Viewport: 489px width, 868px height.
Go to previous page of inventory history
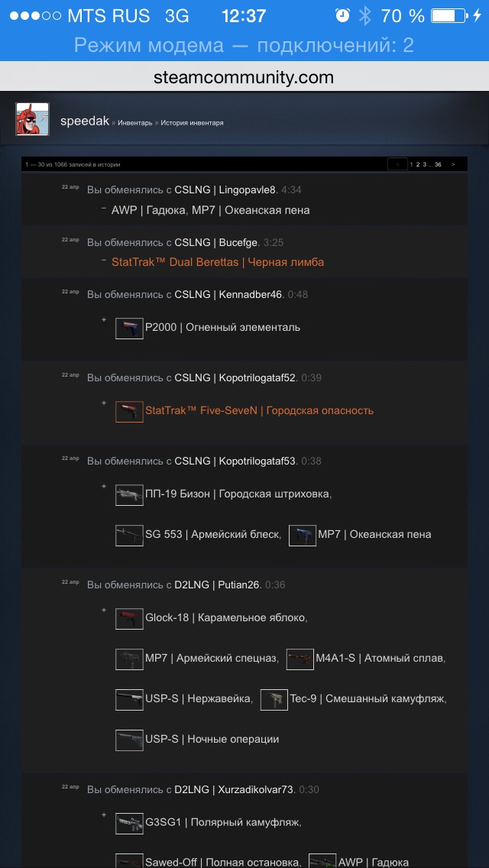[397, 164]
